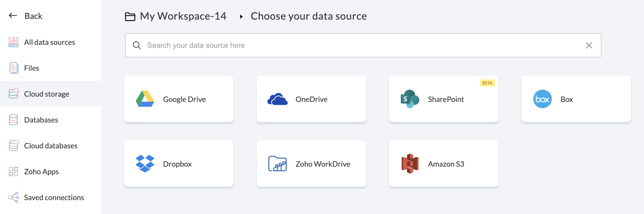Image resolution: width=644 pixels, height=214 pixels.
Task: Click the Box logo icon
Action: [x=542, y=99]
